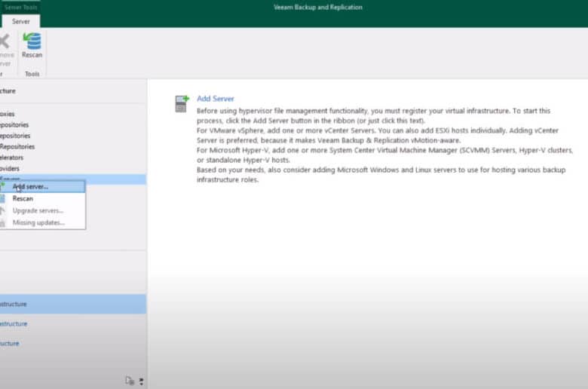Open the Server ribbon tab

click(x=20, y=21)
